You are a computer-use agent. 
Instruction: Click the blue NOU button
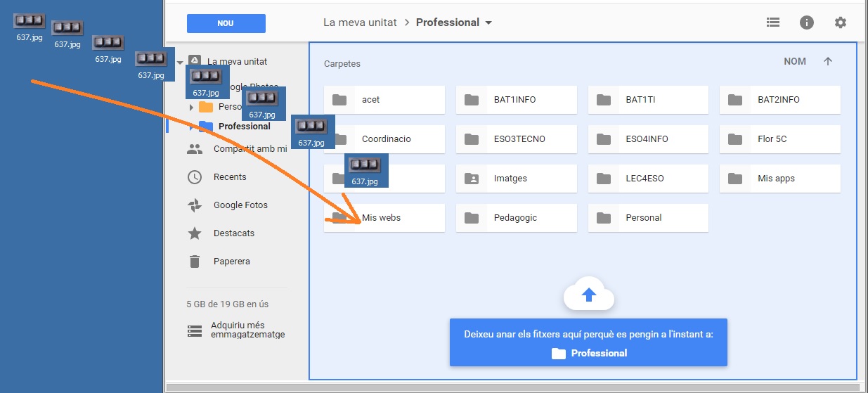pos(226,23)
